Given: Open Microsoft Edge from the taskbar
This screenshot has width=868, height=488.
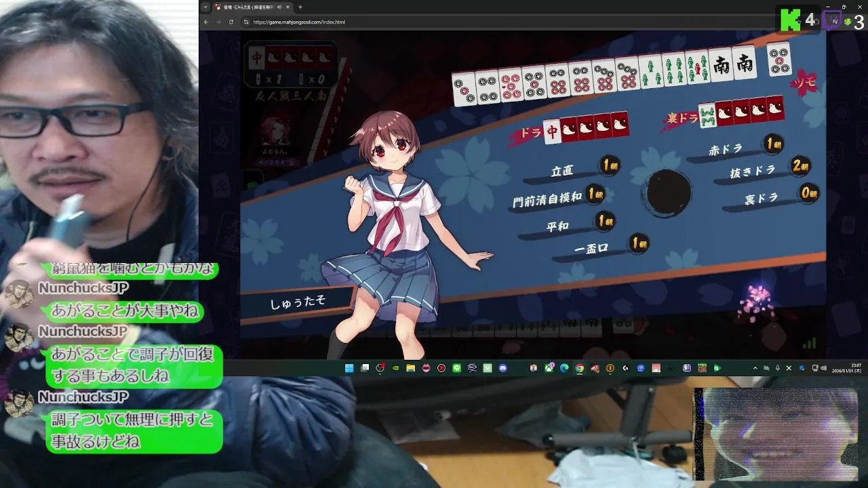Looking at the screenshot, I should pos(564,368).
